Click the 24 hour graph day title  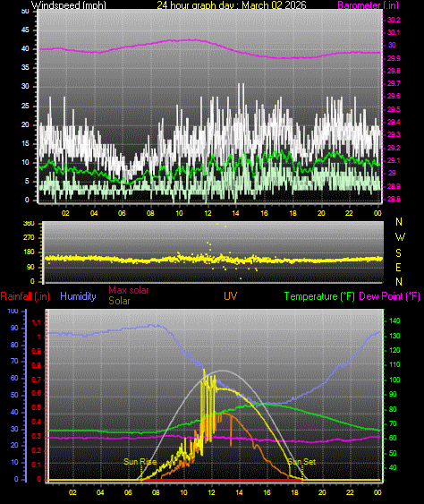click(232, 5)
